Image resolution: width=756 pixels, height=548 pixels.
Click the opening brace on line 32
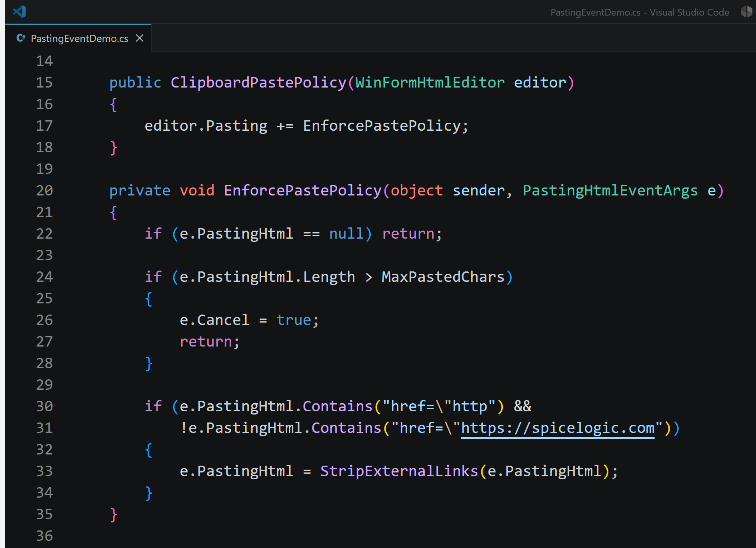tap(148, 450)
